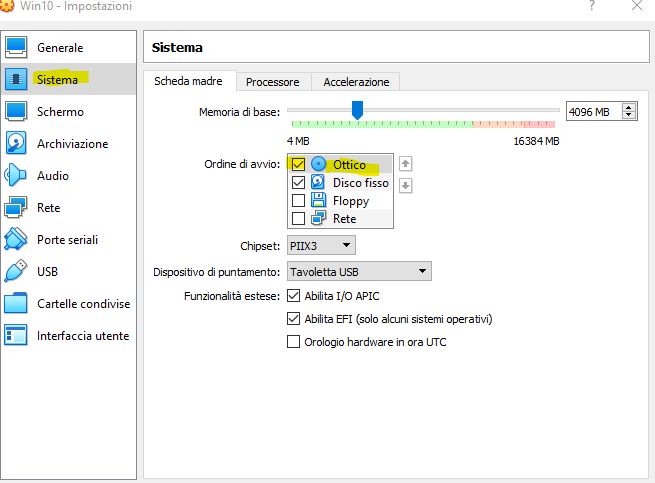Select Porte seriali in the settings list
655x483 pixels.
coord(68,240)
